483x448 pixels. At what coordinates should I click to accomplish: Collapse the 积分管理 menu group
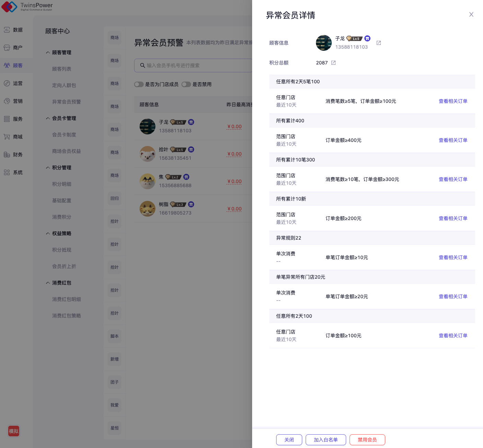point(48,168)
